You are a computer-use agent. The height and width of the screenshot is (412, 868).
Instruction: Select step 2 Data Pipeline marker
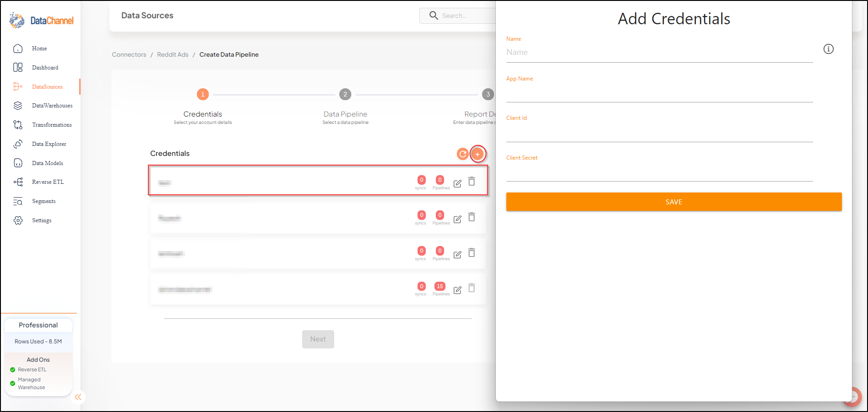[345, 94]
